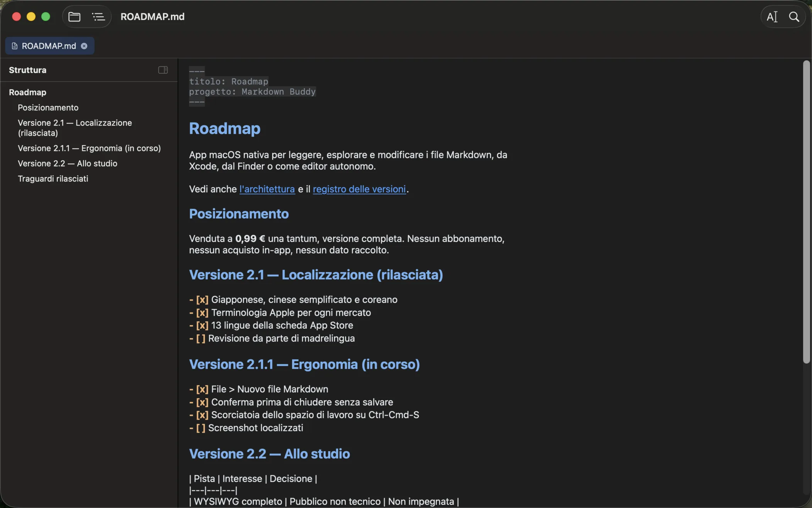Click the Versione 2.2 — Allo studio heading in document
This screenshot has height=508, width=812.
(269, 454)
